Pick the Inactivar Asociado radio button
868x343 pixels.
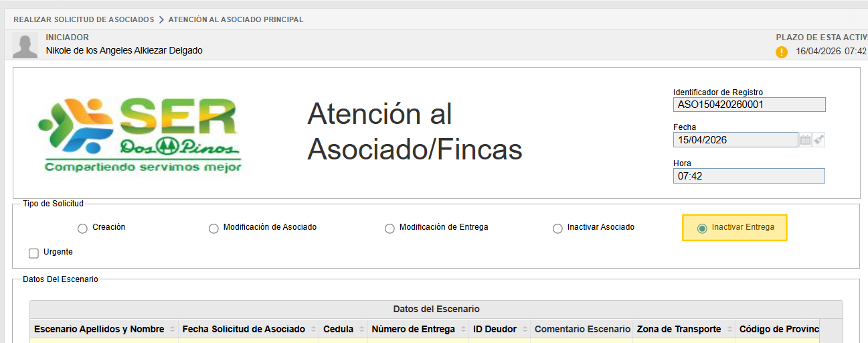[557, 228]
